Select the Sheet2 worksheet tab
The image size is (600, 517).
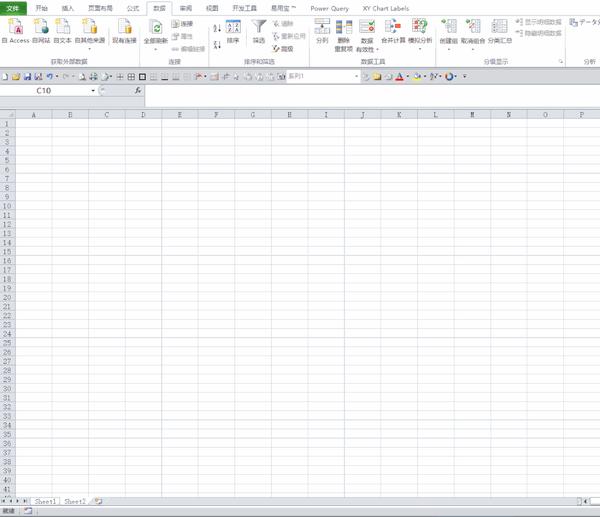(75, 501)
